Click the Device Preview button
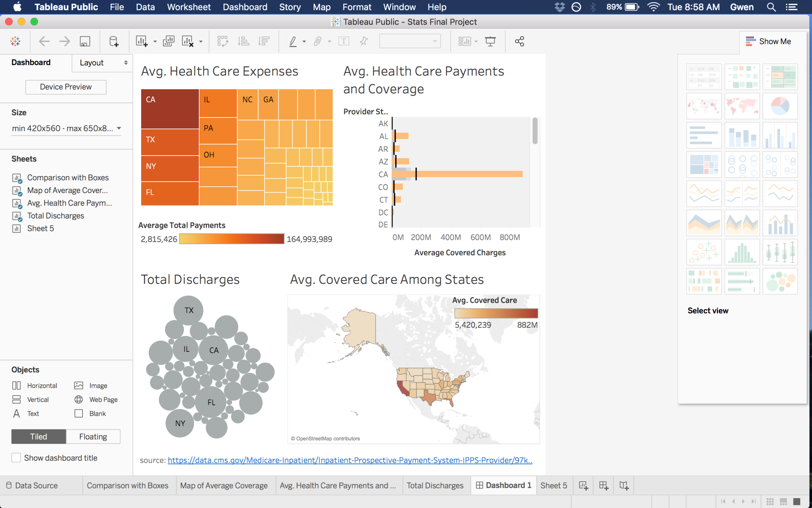This screenshot has width=812, height=508. point(66,87)
